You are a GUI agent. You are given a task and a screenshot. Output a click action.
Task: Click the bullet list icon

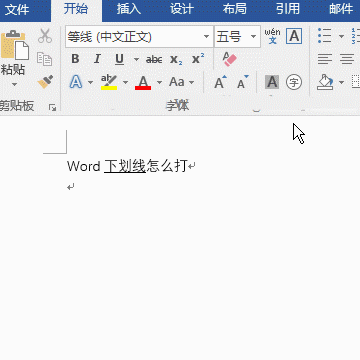click(325, 36)
